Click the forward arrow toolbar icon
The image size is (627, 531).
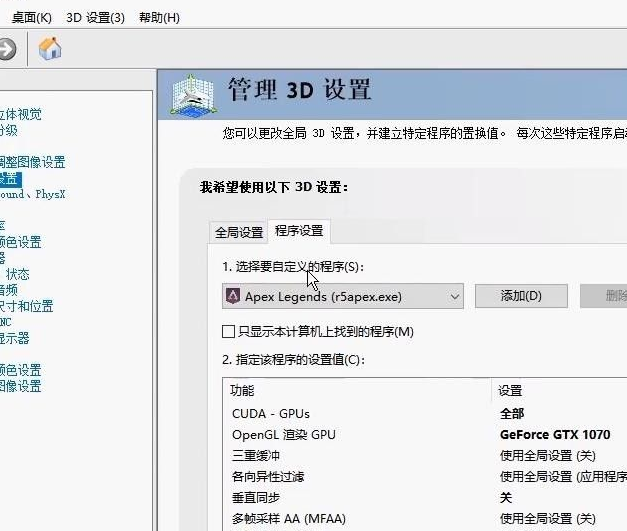click(x=7, y=50)
